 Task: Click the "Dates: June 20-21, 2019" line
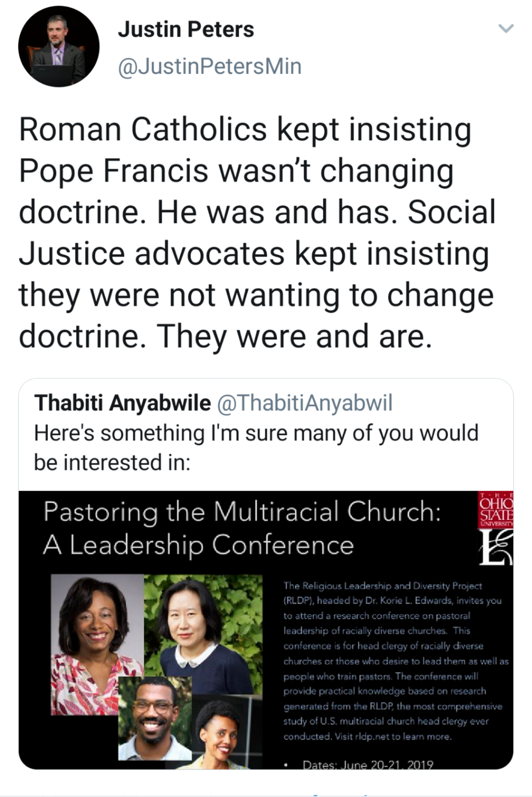(367, 765)
